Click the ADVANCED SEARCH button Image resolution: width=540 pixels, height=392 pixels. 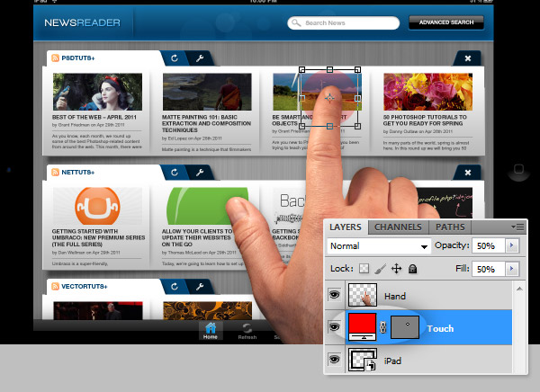pyautogui.click(x=446, y=22)
